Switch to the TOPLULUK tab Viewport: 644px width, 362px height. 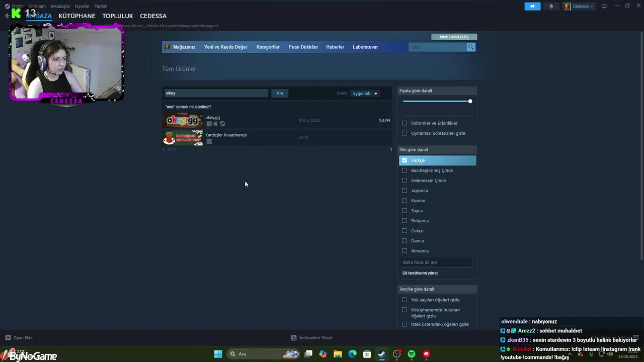118,16
